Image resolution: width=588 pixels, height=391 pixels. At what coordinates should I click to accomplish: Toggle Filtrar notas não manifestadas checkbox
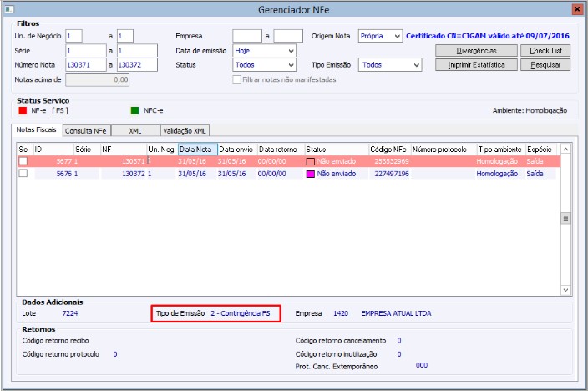(x=236, y=79)
